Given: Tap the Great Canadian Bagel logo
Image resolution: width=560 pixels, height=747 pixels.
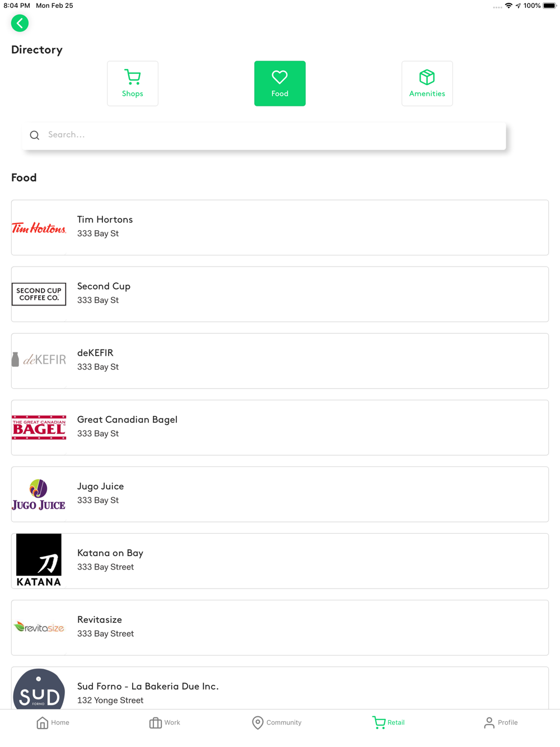Looking at the screenshot, I should pos(39,427).
